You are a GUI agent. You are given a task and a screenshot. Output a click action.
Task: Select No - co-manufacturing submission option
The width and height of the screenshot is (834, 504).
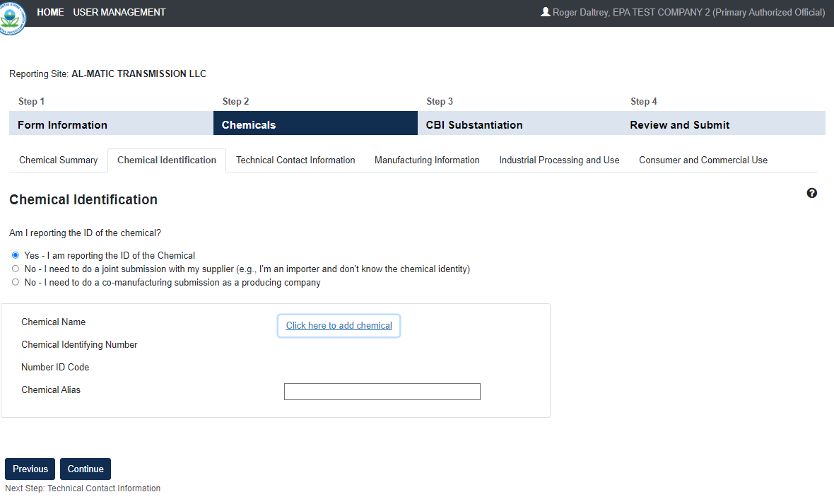tap(16, 282)
